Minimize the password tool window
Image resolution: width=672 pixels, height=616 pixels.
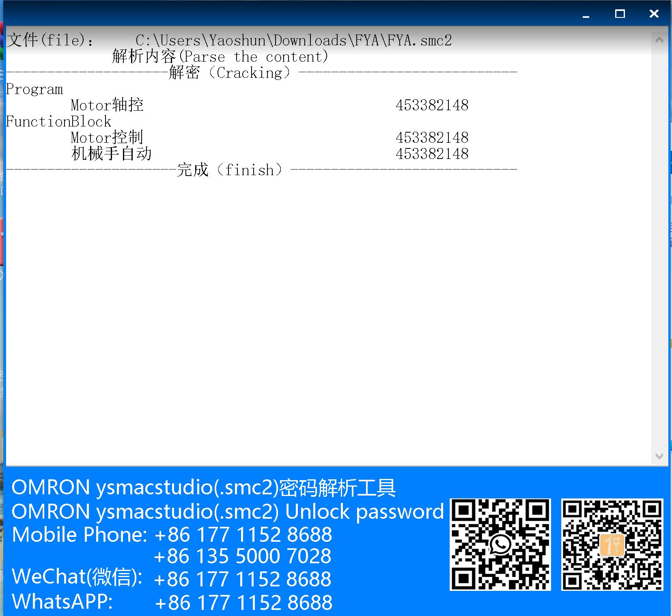[586, 14]
